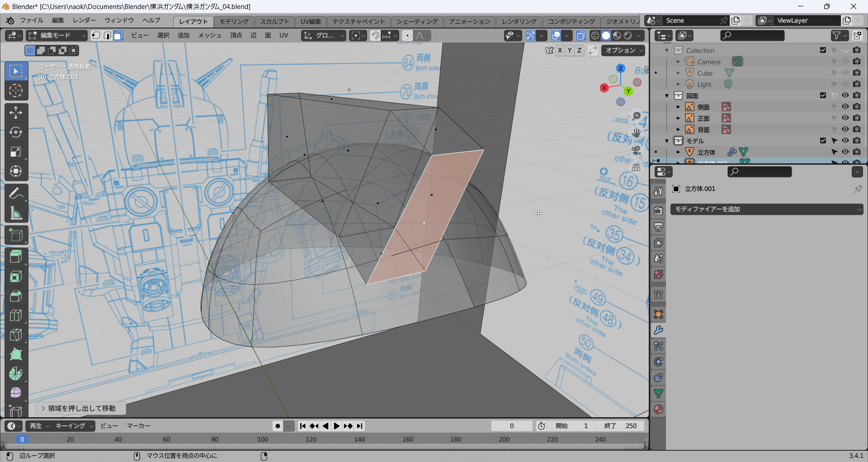
Task: Toggle X-ray display in viewport header
Action: (581, 36)
